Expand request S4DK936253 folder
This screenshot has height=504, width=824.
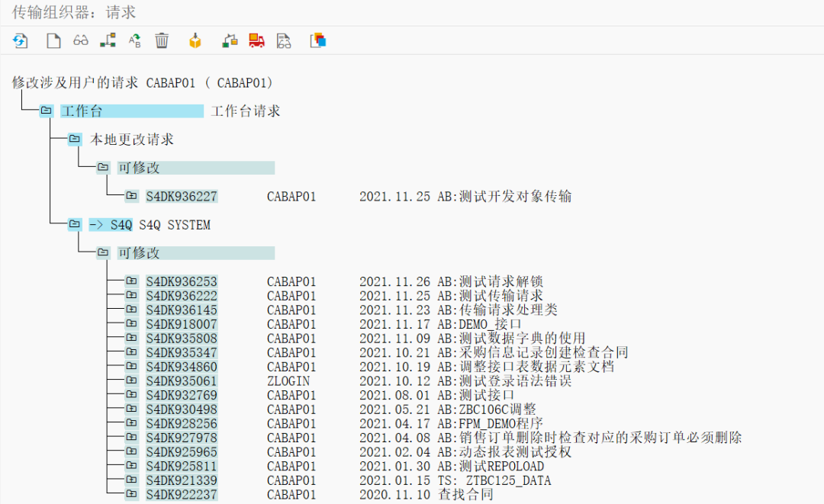pyautogui.click(x=131, y=281)
